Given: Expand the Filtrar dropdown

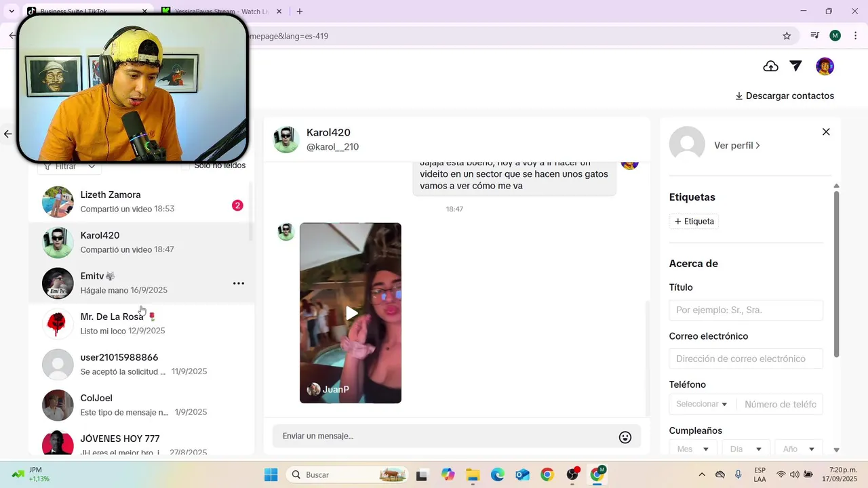Looking at the screenshot, I should (x=70, y=166).
